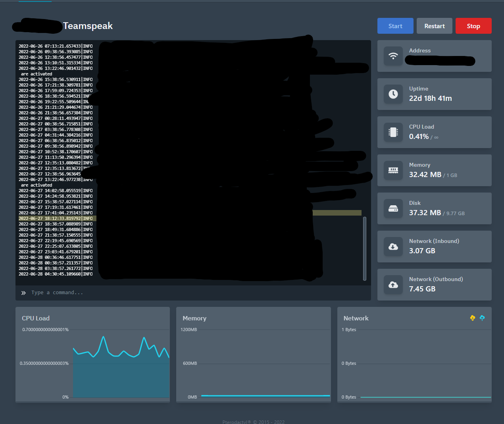Start the Teamspeak server

395,26
